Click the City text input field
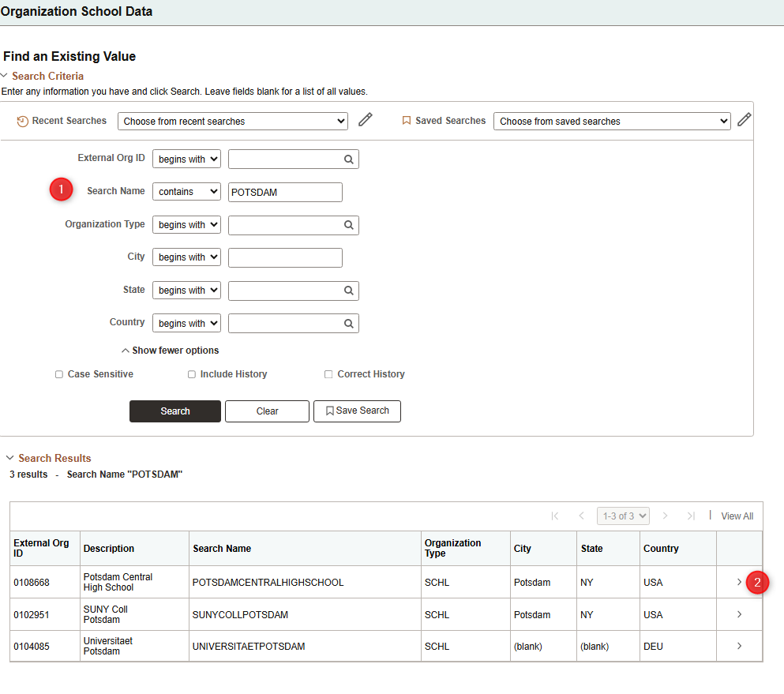This screenshot has height=694, width=784. point(286,258)
